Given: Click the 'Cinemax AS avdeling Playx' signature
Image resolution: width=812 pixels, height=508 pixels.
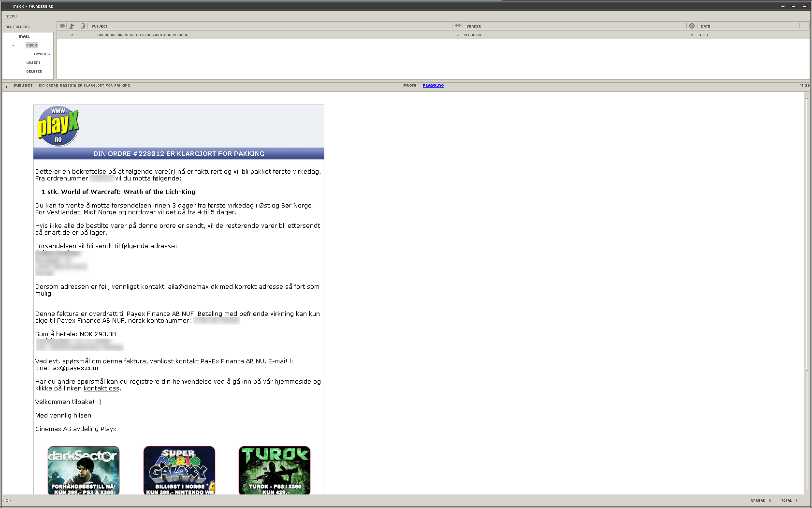Looking at the screenshot, I should 76,429.
